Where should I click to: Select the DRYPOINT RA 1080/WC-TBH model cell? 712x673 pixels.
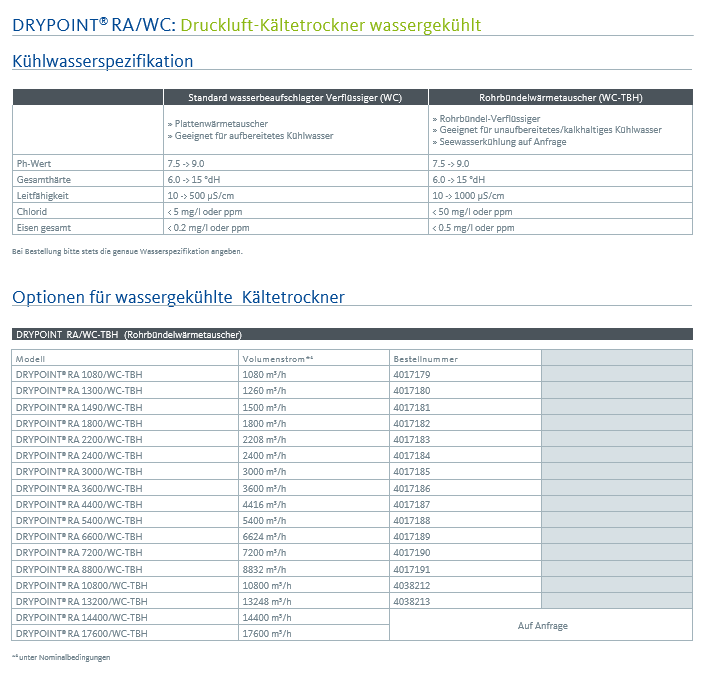[x=79, y=374]
